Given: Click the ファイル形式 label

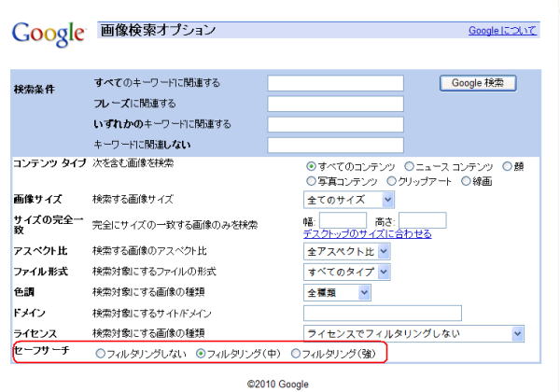Looking at the screenshot, I should [x=41, y=272].
